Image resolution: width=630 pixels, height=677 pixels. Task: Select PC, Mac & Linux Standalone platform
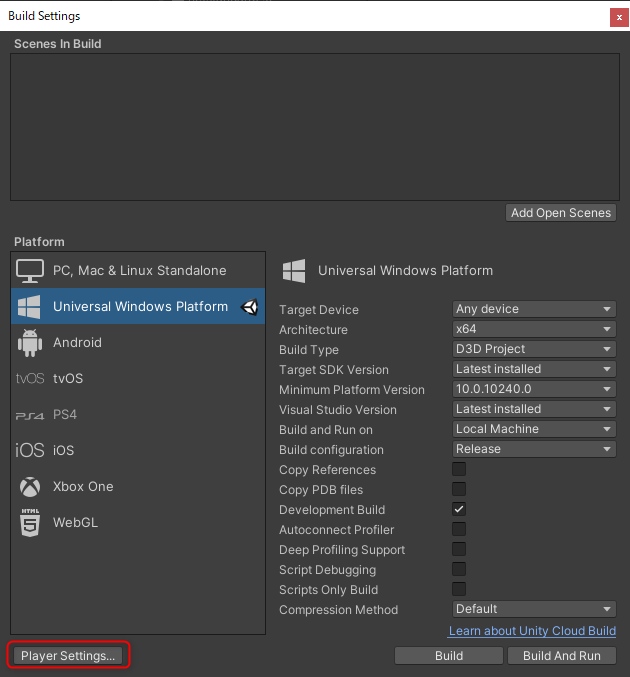pyautogui.click(x=138, y=270)
